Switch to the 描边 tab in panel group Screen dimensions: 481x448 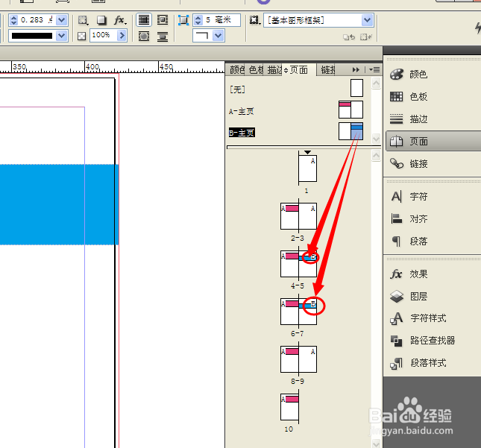tap(274, 70)
